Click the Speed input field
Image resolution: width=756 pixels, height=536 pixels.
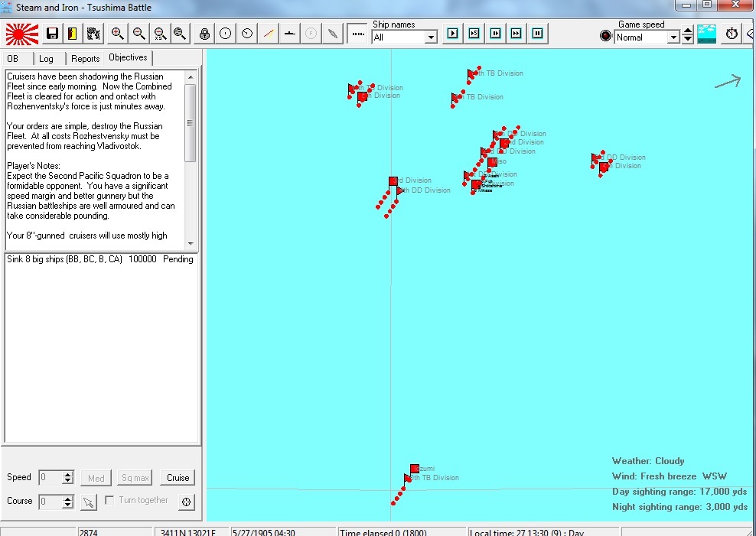pyautogui.click(x=51, y=477)
